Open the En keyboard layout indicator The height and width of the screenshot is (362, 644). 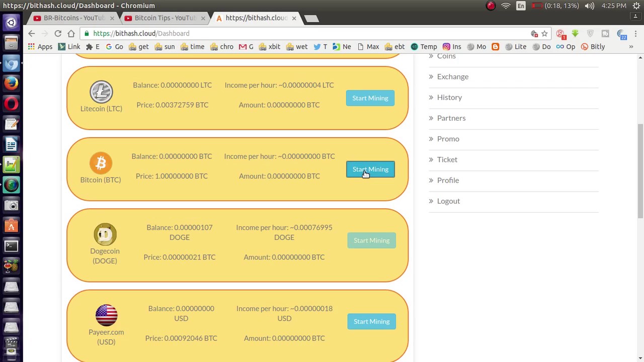coord(521,6)
